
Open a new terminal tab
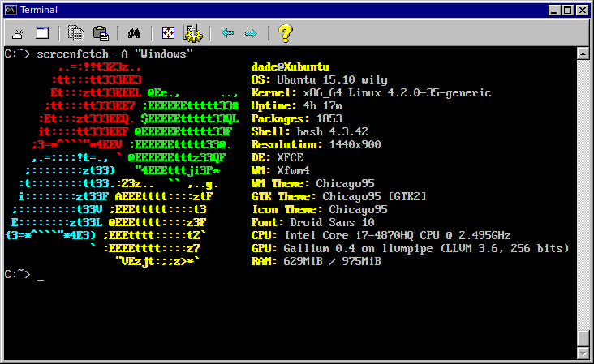coord(17,33)
